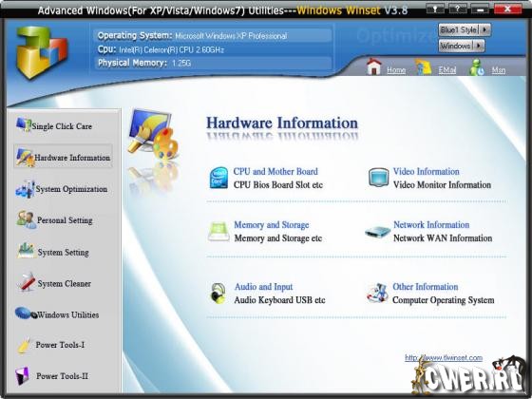Click the Windows Utilities sidebar icon
The image size is (532, 399).
pos(26,313)
